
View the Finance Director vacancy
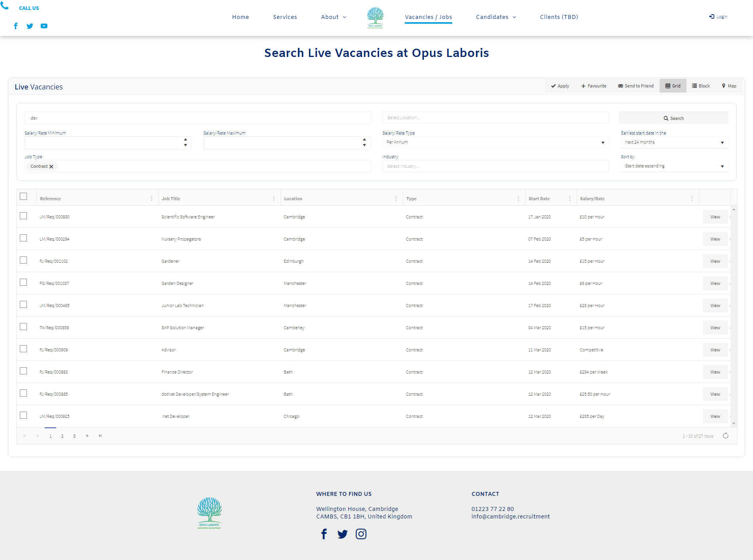715,372
